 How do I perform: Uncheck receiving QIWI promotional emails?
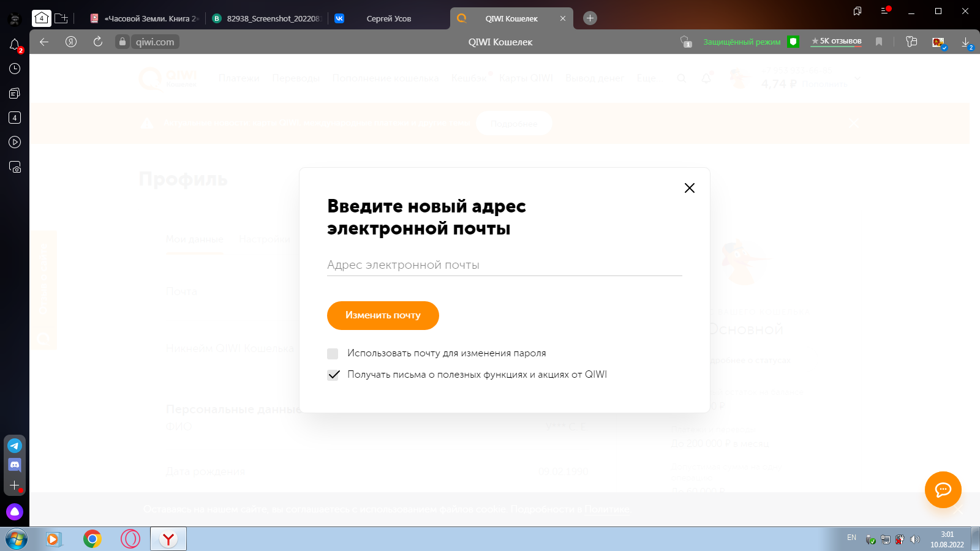(x=333, y=375)
